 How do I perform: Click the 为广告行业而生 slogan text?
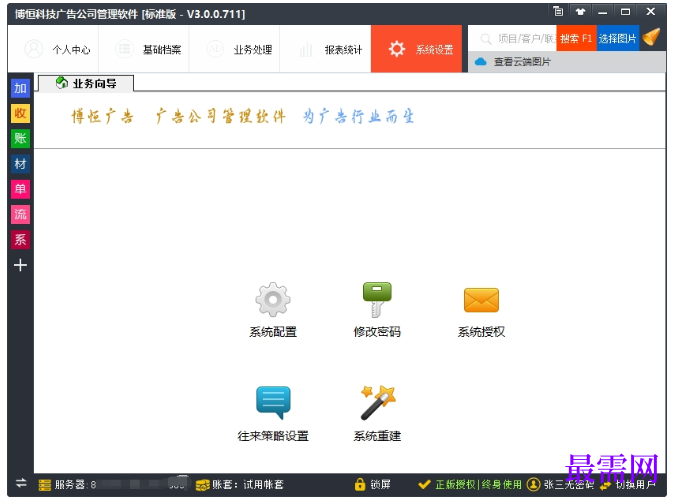coord(358,117)
